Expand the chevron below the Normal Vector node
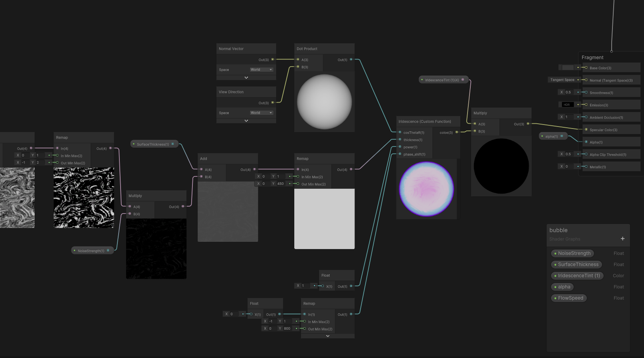Screen dimensions: 644x358 (x=246, y=78)
